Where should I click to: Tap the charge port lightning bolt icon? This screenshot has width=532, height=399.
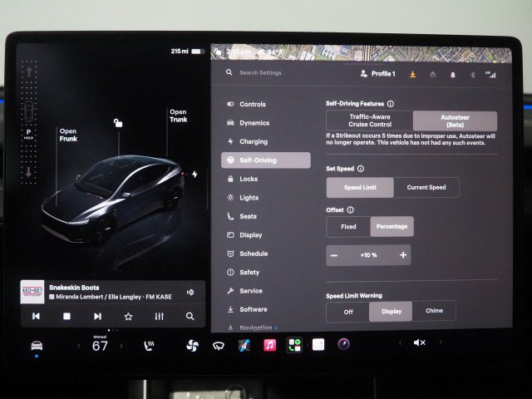[x=195, y=174]
